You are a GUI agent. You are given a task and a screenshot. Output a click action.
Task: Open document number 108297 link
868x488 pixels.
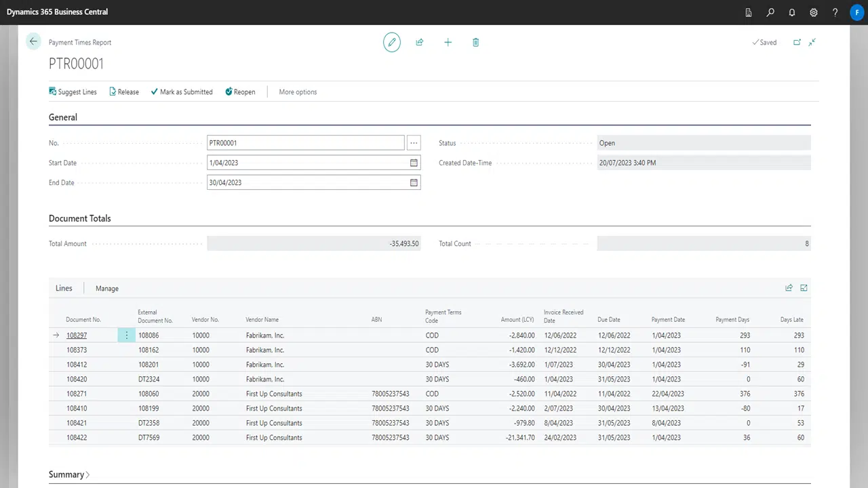77,335
